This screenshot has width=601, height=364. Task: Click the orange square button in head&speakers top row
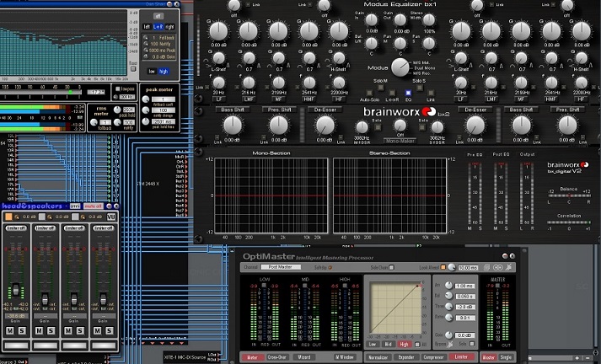[x=8, y=217]
